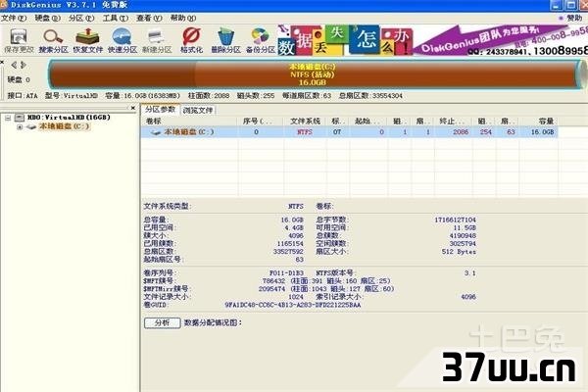The image size is (588, 392).
Task: Click the 型号:VirtualHD label in info bar
Action: (72, 96)
